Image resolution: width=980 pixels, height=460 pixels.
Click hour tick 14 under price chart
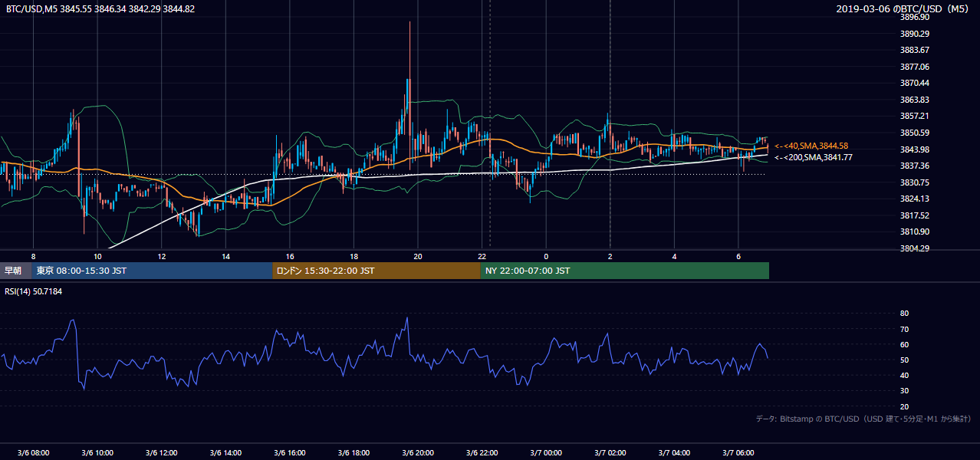tap(225, 256)
